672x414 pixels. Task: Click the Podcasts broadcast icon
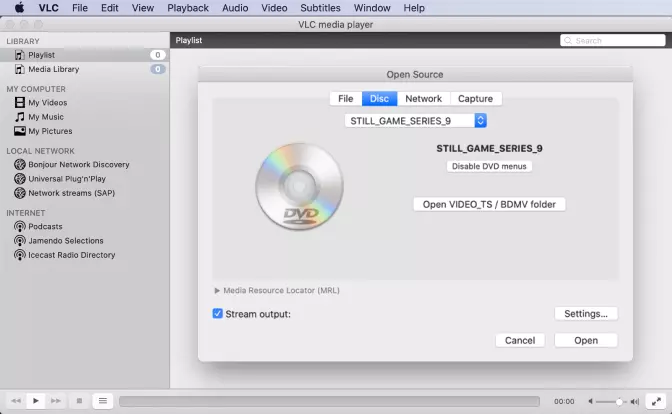tap(20, 226)
